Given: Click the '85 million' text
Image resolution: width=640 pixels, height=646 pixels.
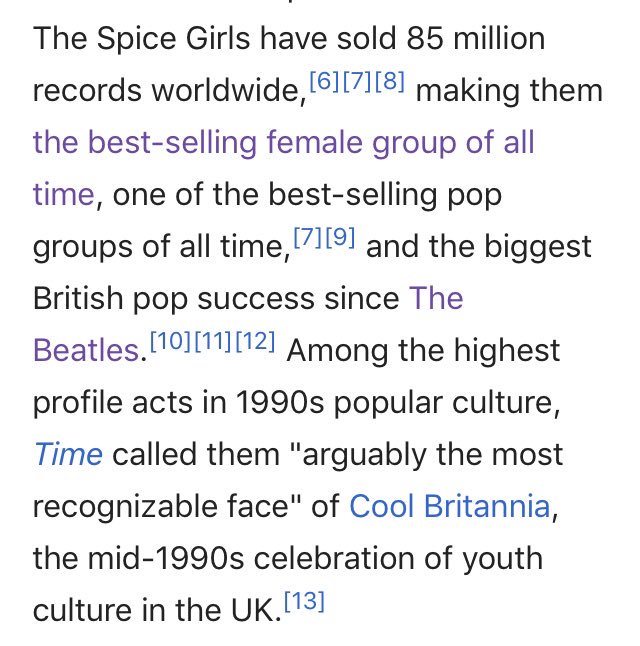Looking at the screenshot, I should tap(476, 38).
